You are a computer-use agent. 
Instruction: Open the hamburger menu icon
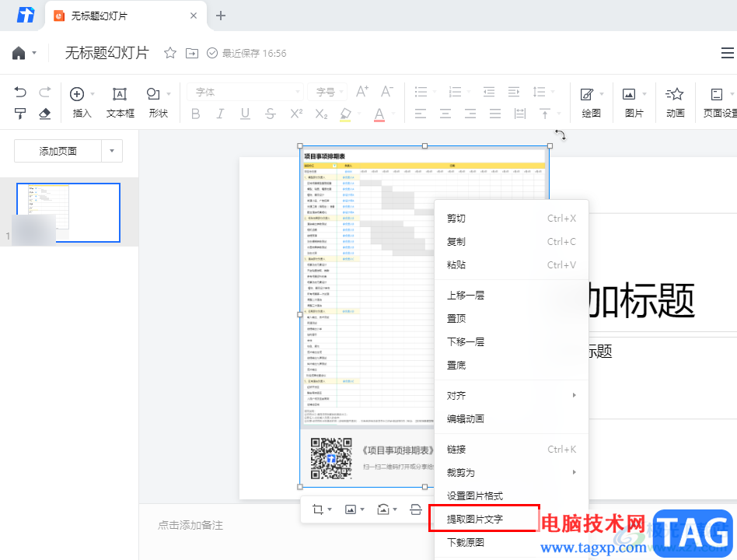click(x=728, y=53)
